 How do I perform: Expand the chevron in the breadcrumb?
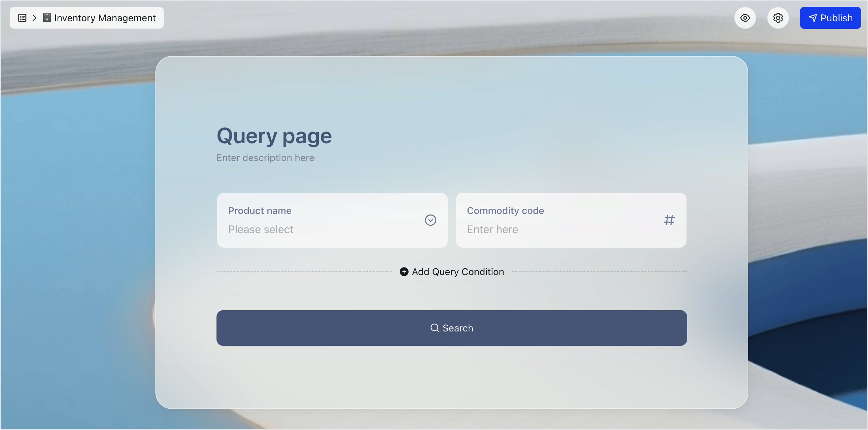click(x=34, y=18)
